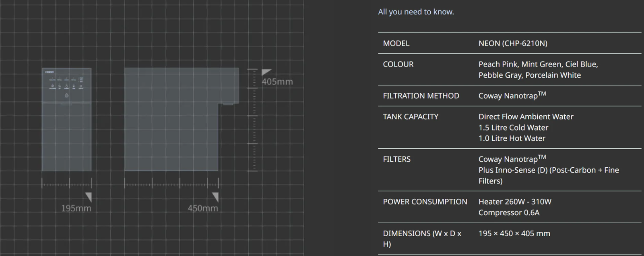Select the "Peach Pink, Mint Green, Ciel Blue," line

[x=538, y=64]
